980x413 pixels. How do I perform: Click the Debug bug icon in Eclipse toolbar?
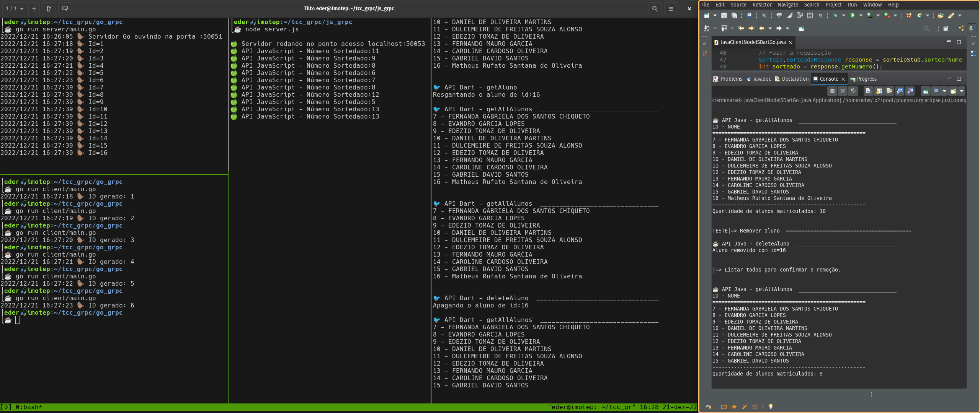tap(835, 15)
